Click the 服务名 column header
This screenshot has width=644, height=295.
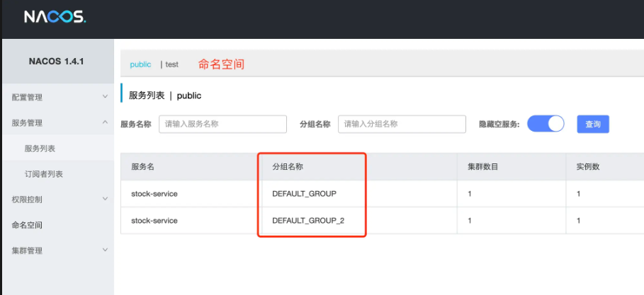pos(143,166)
